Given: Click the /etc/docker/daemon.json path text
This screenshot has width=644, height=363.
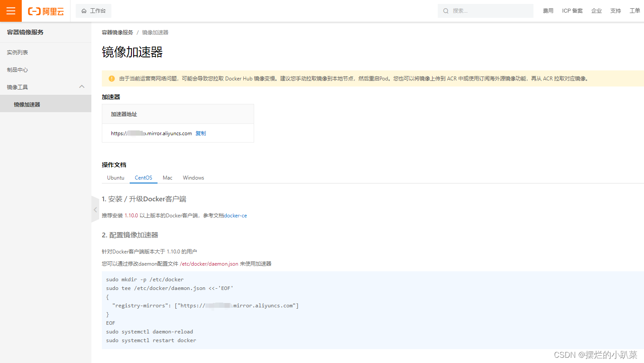Looking at the screenshot, I should click(x=209, y=264).
